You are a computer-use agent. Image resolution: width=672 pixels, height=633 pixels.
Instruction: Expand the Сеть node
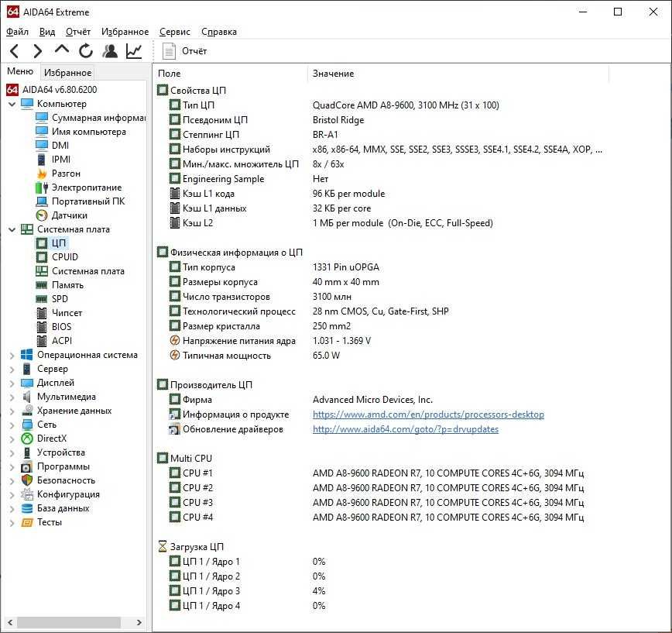(x=12, y=425)
